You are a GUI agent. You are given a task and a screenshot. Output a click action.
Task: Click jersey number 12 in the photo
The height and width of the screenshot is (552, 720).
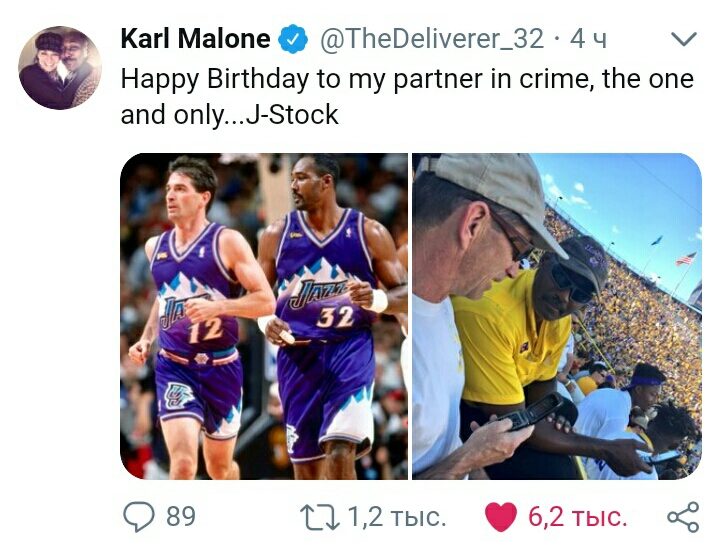[x=205, y=330]
